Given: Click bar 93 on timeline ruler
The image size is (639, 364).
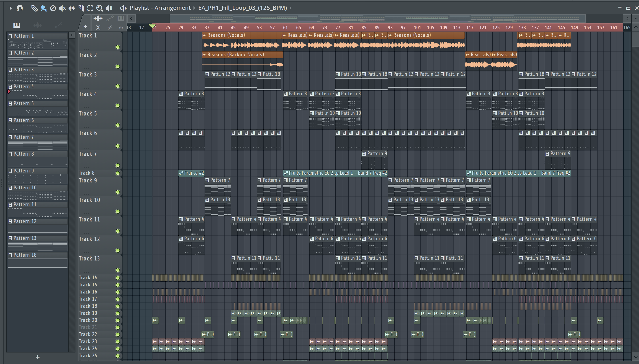Looking at the screenshot, I should pyautogui.click(x=390, y=27).
